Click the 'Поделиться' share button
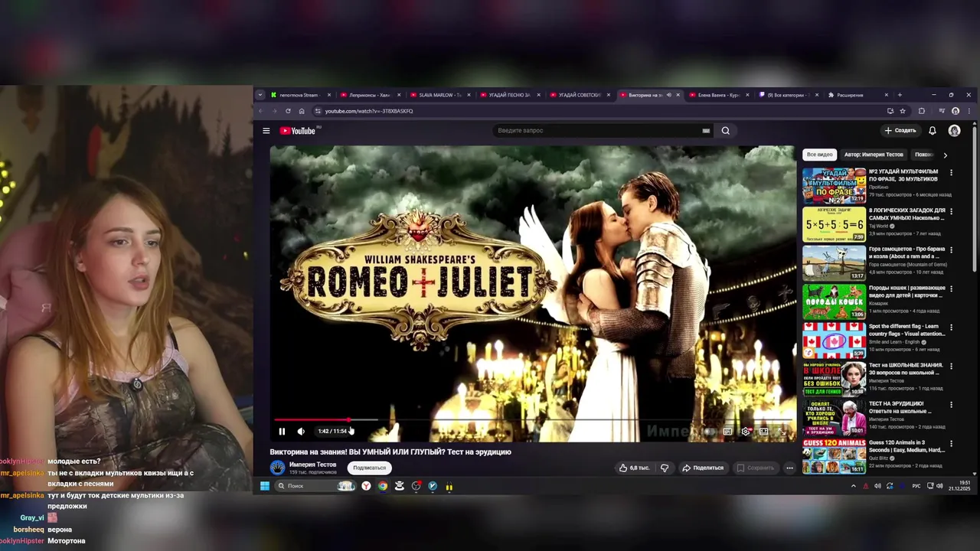 click(x=703, y=468)
